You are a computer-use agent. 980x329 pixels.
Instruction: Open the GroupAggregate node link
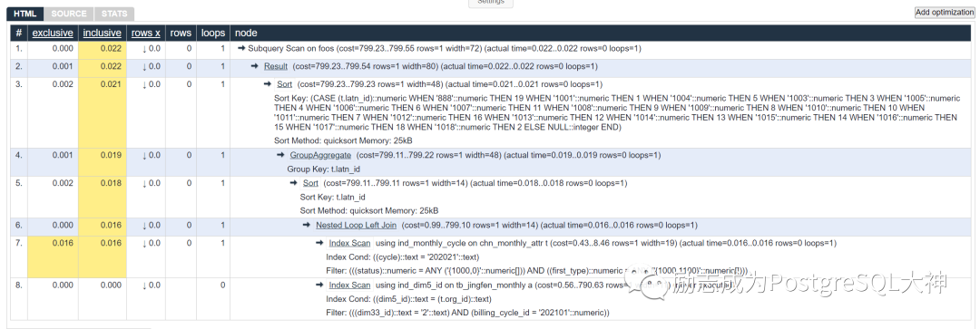click(x=320, y=155)
